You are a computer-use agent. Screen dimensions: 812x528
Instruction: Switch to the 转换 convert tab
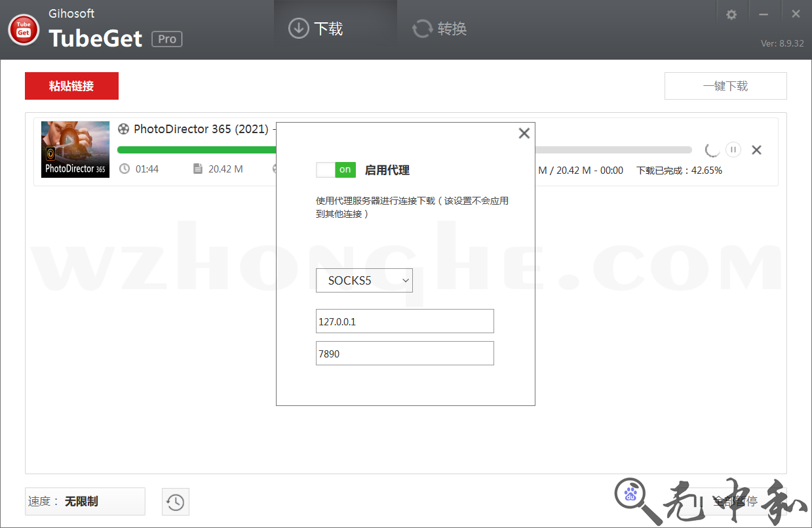[x=439, y=30]
